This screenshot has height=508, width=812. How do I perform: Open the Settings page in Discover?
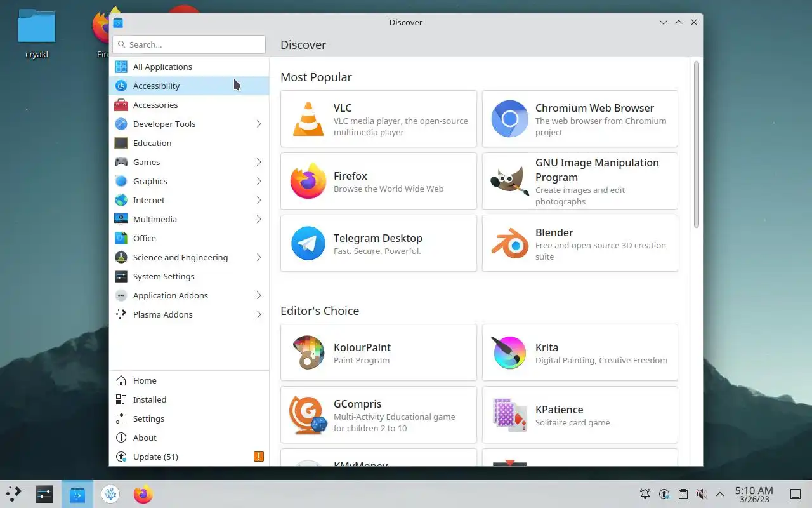[x=189, y=418]
